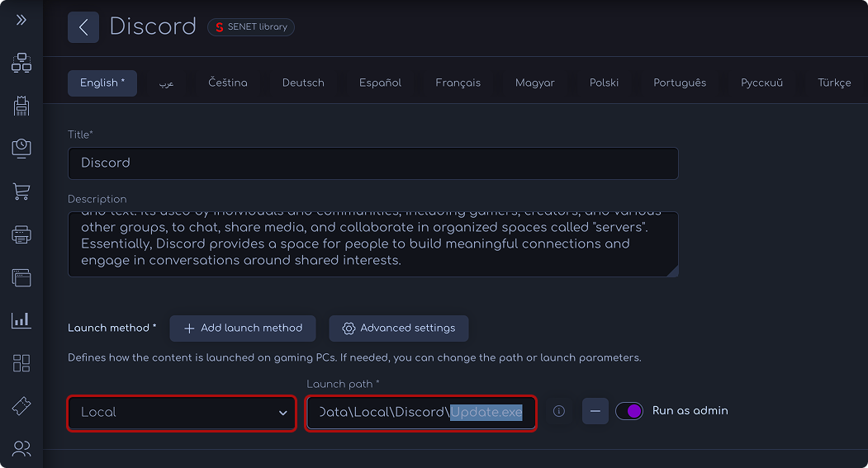Open the printer icon in sidebar
Image resolution: width=868 pixels, height=468 pixels.
click(21, 234)
